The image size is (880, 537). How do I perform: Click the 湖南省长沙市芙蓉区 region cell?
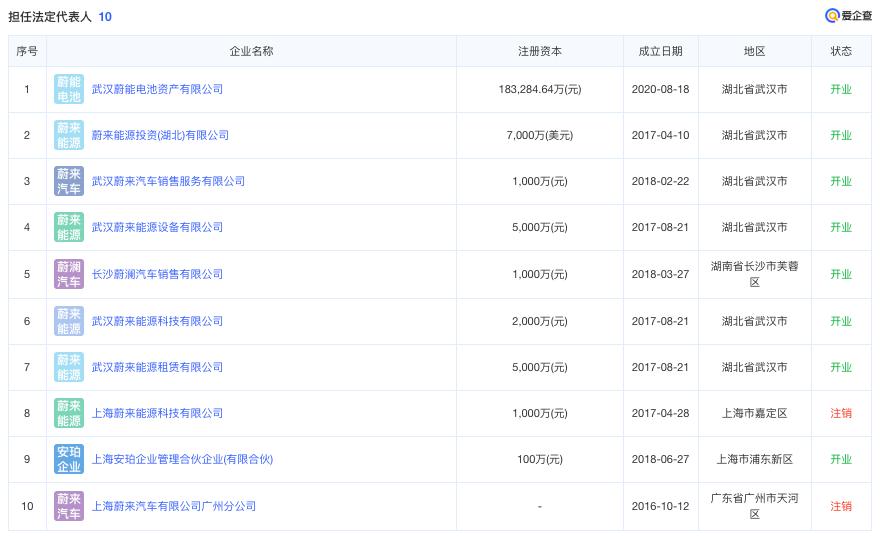754,274
